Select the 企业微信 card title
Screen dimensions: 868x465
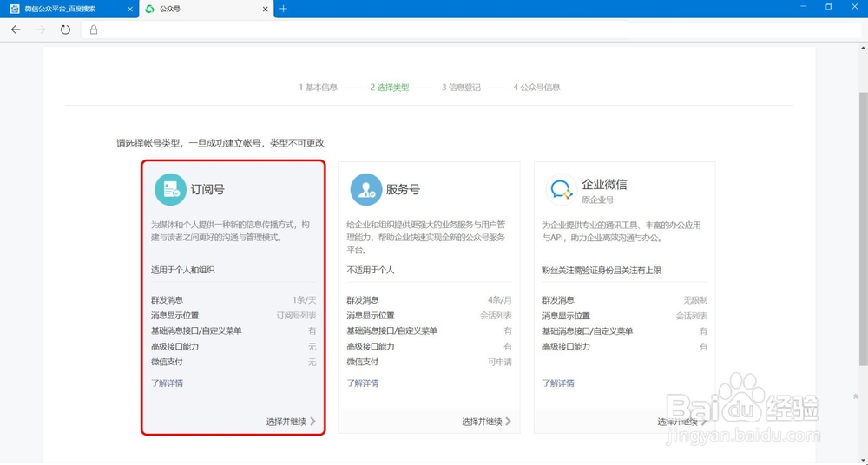604,184
